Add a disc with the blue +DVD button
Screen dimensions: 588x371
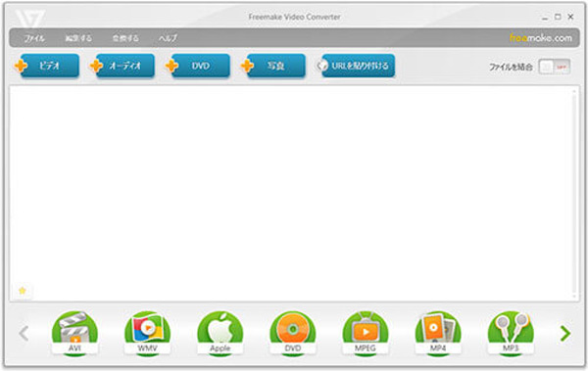[x=198, y=66]
